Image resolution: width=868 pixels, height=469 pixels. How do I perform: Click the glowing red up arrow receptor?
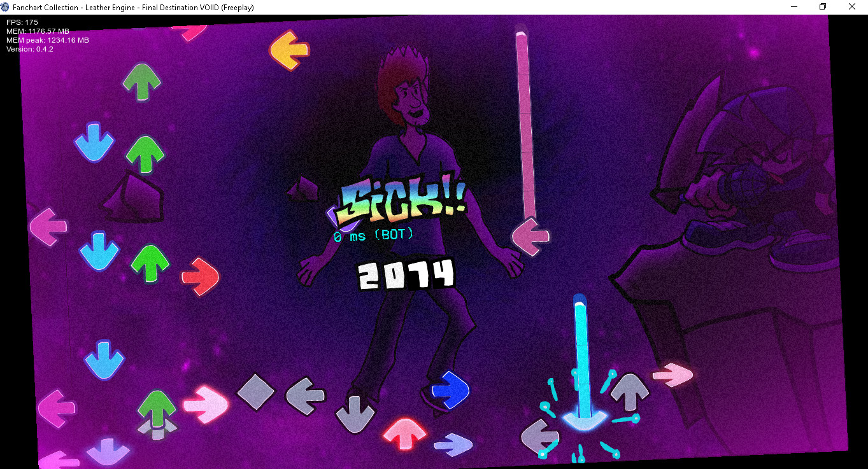pyautogui.click(x=404, y=433)
